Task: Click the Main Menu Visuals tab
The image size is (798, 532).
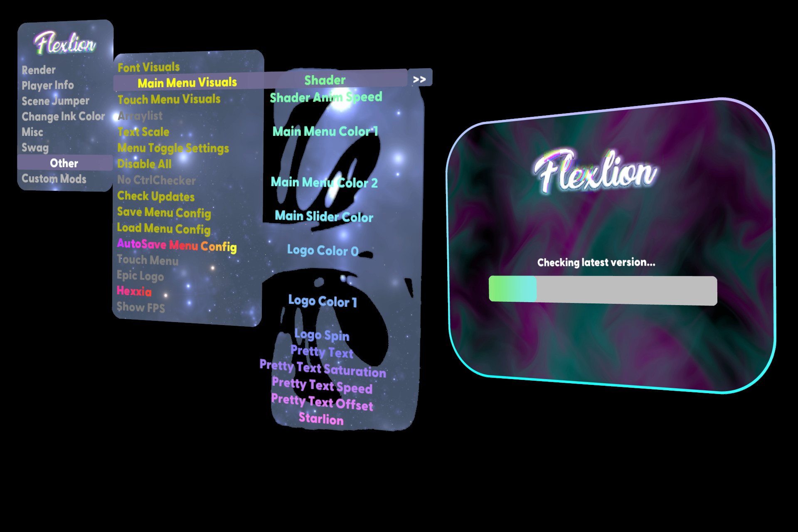Action: (186, 83)
